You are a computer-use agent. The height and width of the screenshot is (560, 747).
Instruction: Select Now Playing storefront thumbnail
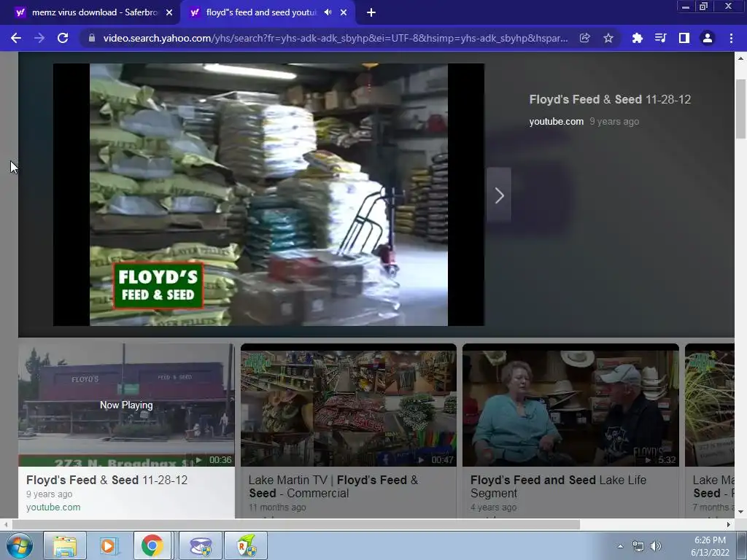click(126, 405)
